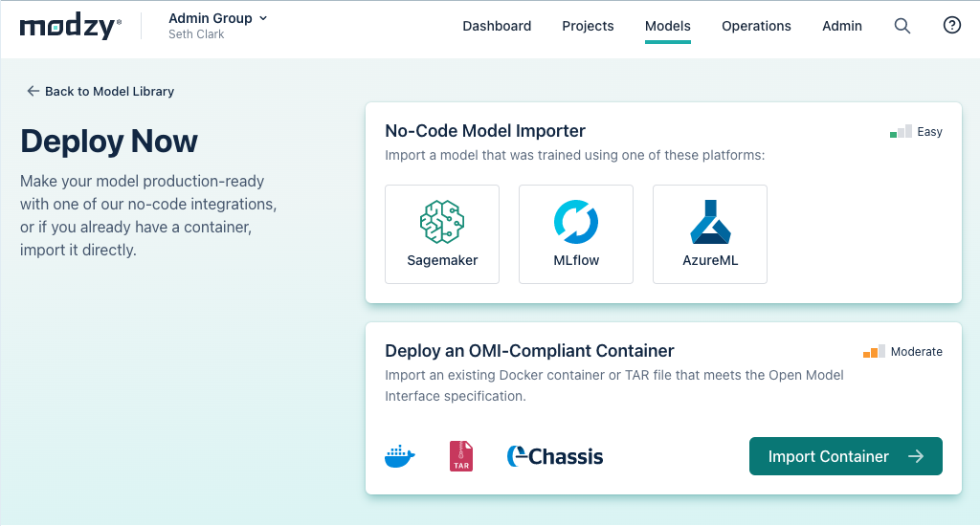Click the AzureML flask icon
The height and width of the screenshot is (526, 980).
[x=710, y=222]
